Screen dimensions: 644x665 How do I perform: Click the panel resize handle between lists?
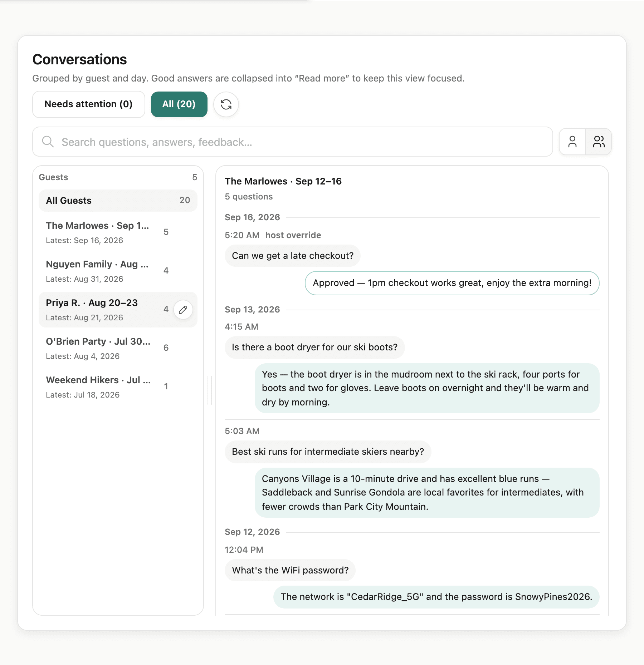tap(210, 390)
